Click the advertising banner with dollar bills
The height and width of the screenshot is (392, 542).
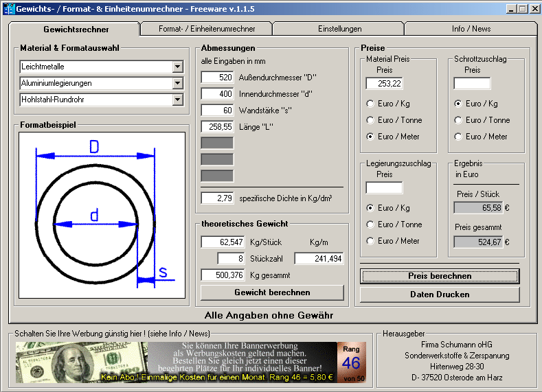pos(176,362)
